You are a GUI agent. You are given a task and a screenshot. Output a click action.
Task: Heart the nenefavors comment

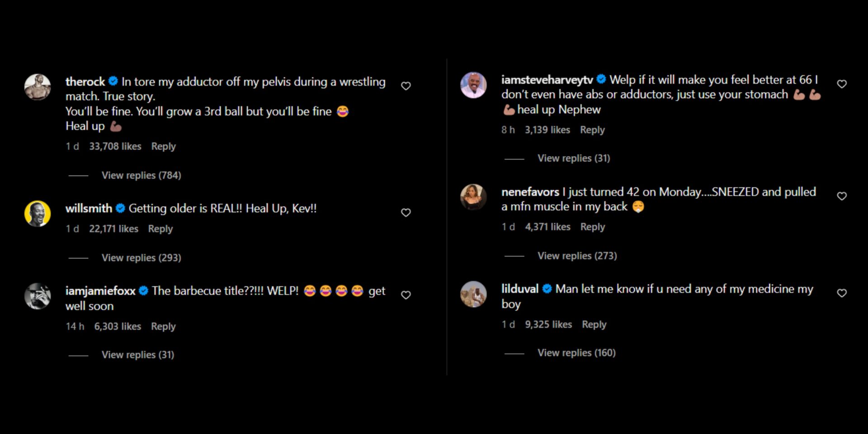(842, 196)
